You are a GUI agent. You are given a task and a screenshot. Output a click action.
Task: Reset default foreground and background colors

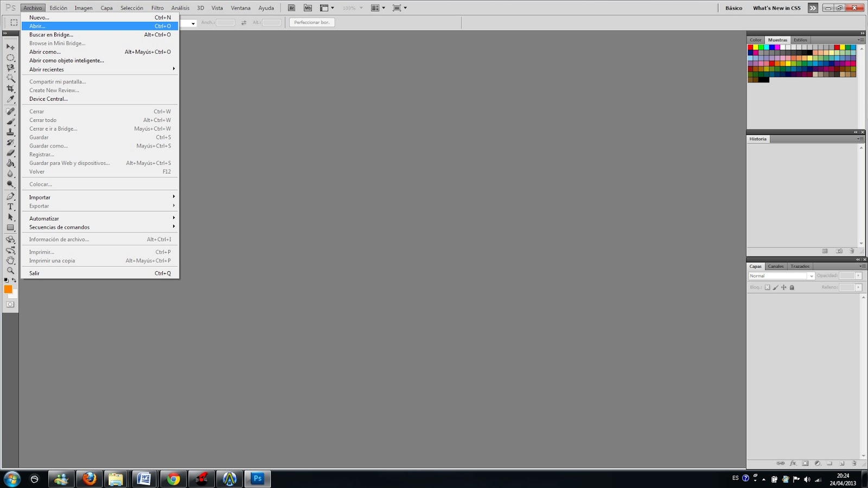click(x=6, y=280)
